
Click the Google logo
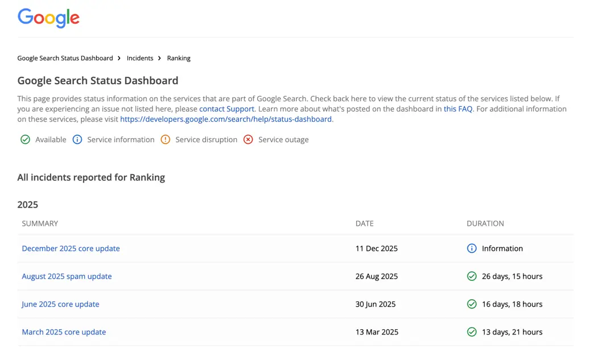[x=48, y=19]
